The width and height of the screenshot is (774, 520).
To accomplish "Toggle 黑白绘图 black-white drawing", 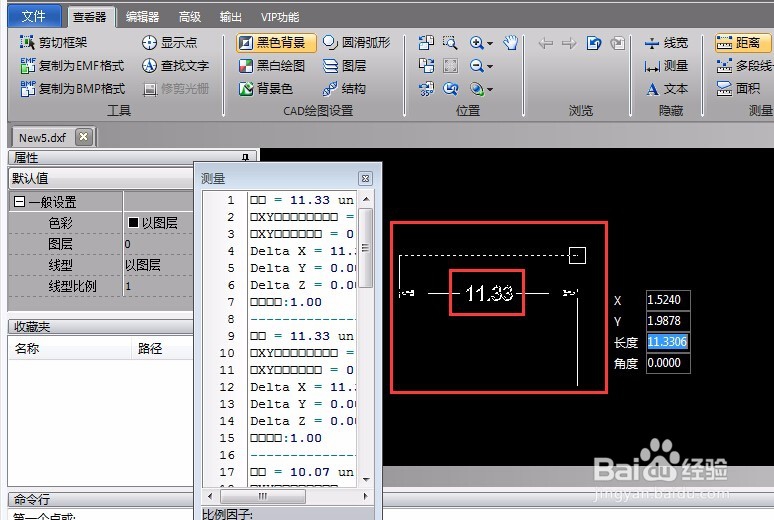I will (x=271, y=66).
